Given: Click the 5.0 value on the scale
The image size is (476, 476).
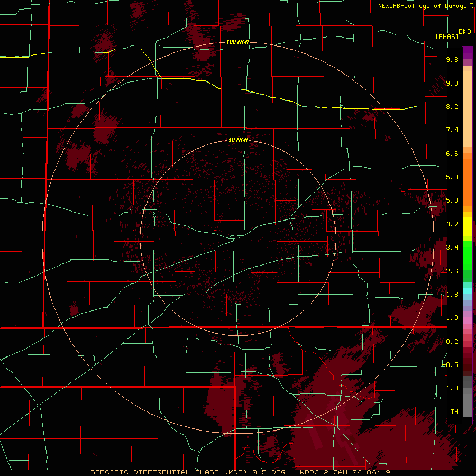Looking at the screenshot, I should click(x=452, y=200).
